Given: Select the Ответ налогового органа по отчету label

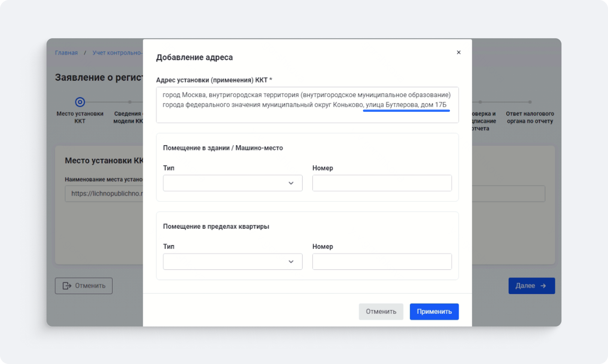Looking at the screenshot, I should point(530,117).
